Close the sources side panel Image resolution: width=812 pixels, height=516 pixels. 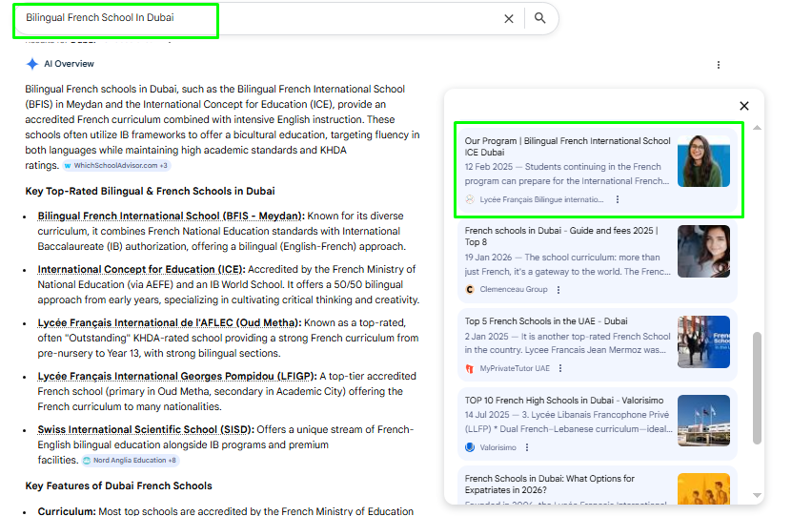pos(744,106)
